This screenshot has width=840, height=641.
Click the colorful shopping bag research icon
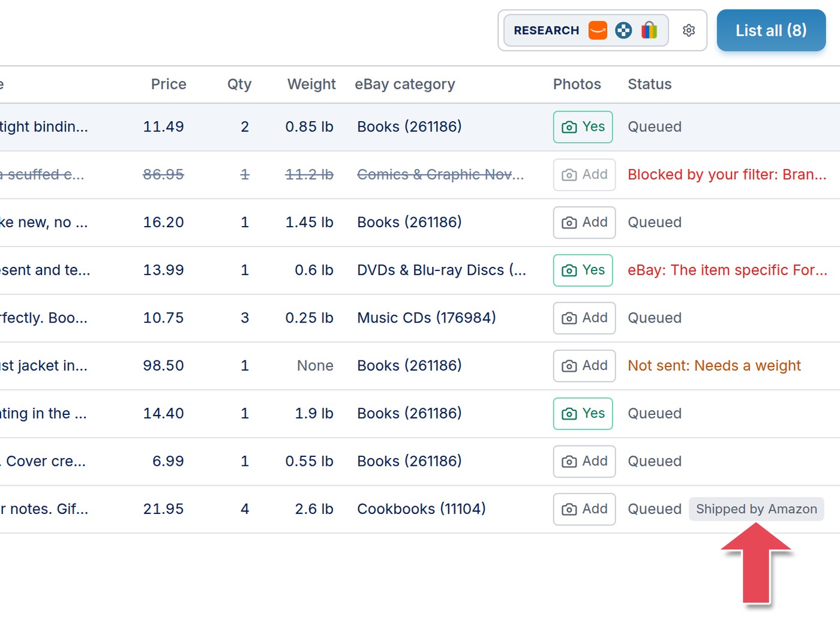[649, 30]
